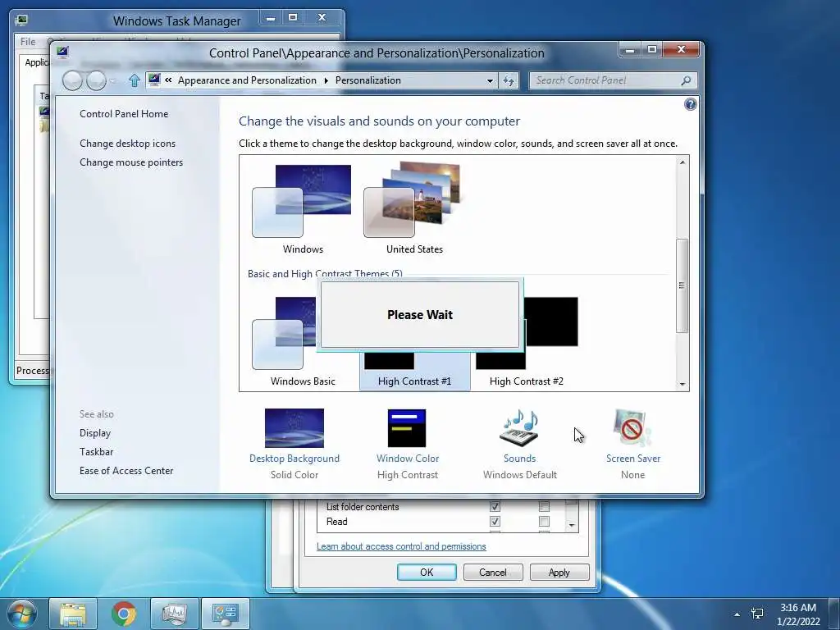The width and height of the screenshot is (840, 630).
Task: Select the High Contrast #2 theme
Action: (526, 342)
